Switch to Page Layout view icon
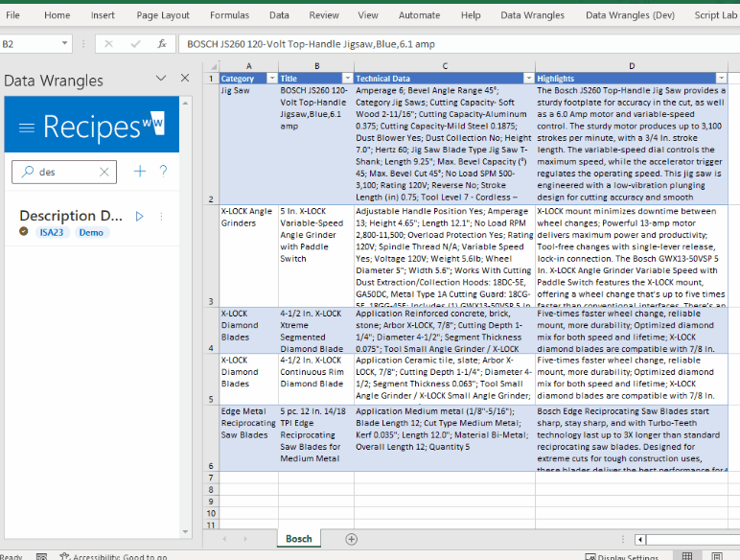740x560 pixels. pyautogui.click(x=716, y=556)
